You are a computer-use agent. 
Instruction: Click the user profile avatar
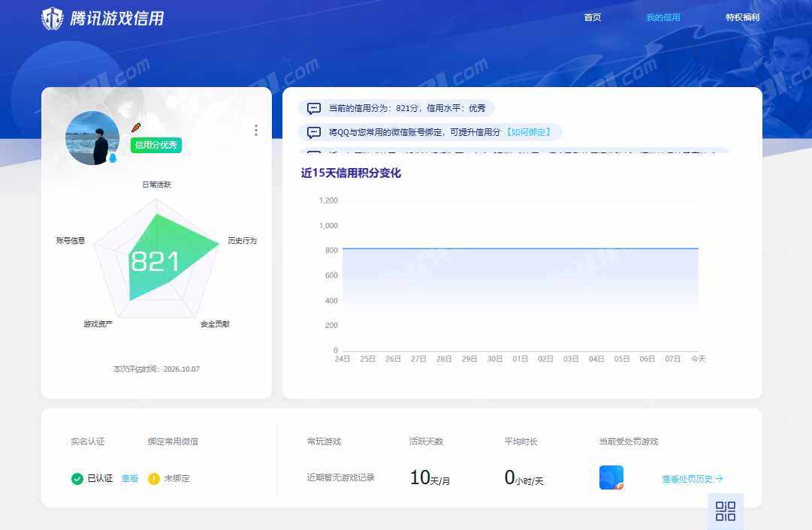[x=92, y=138]
